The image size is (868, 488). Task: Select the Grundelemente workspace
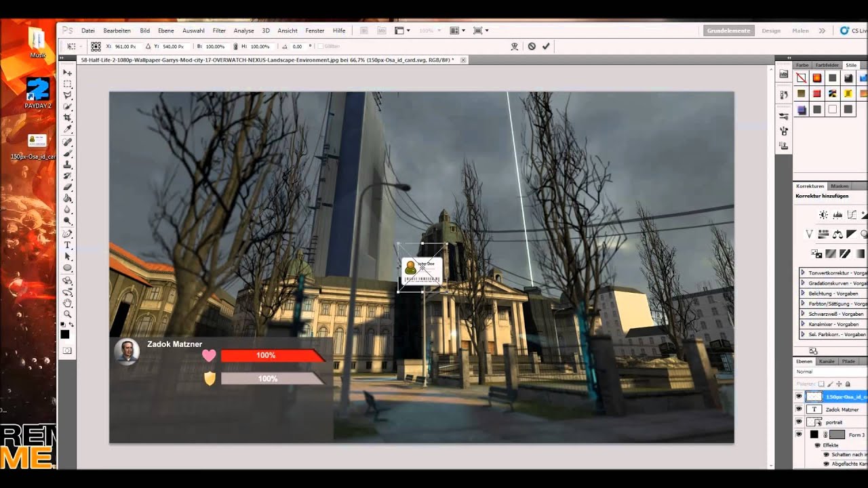point(728,30)
